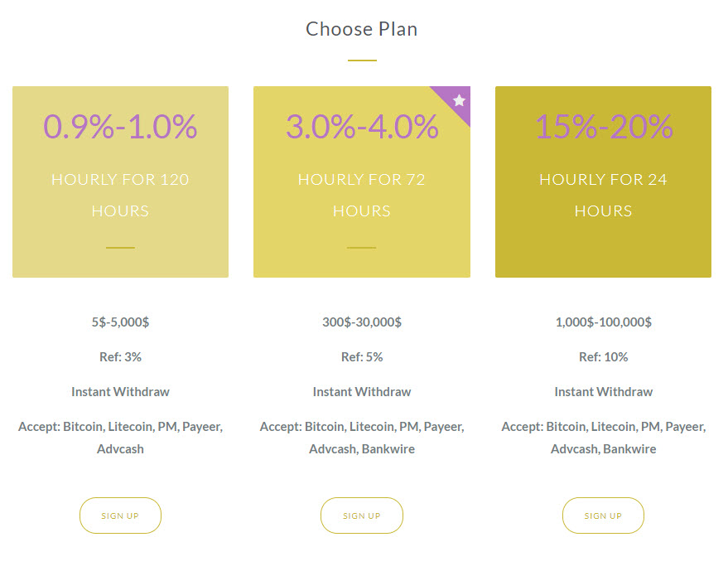The image size is (728, 576).
Task: Click the star badge on the featured plan
Action: [x=459, y=100]
